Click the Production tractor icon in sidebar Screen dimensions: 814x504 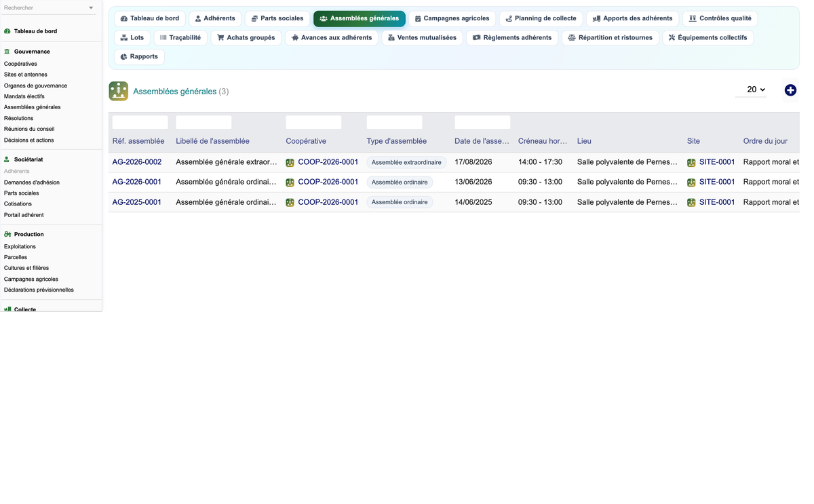[x=7, y=234]
